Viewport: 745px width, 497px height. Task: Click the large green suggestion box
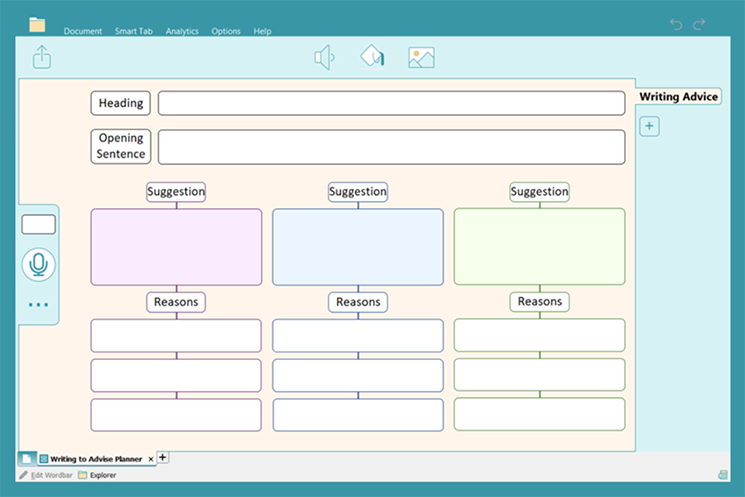539,247
